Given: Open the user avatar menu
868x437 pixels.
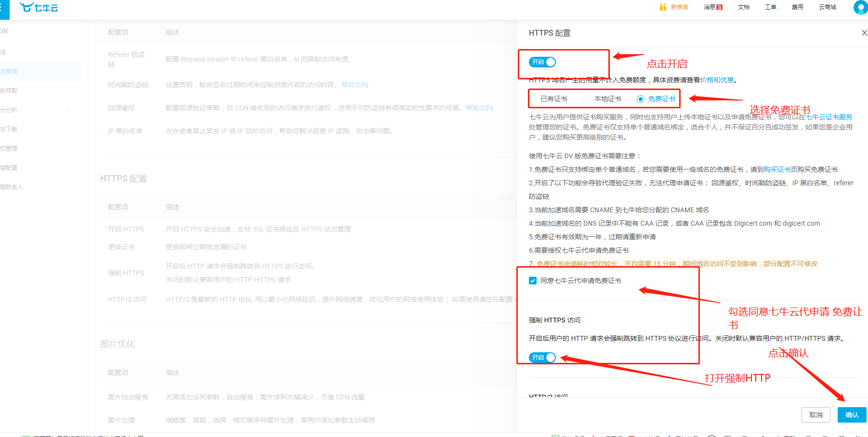Looking at the screenshot, I should coord(861,7).
